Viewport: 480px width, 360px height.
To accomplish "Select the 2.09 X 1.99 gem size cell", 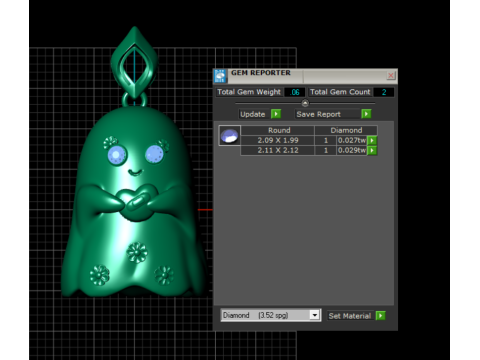I will coord(278,140).
